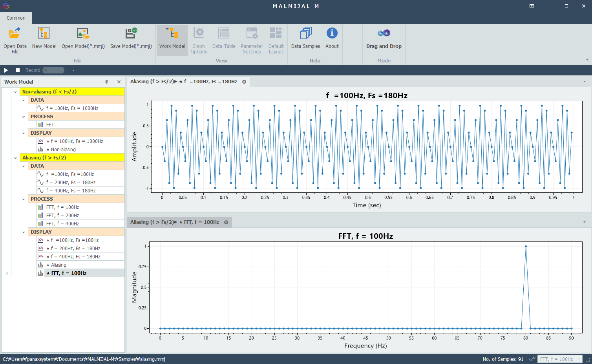Screen dimensions: 592x364
Task: Click the Non-aliasing (f < Fs/2) header
Action: coord(72,91)
